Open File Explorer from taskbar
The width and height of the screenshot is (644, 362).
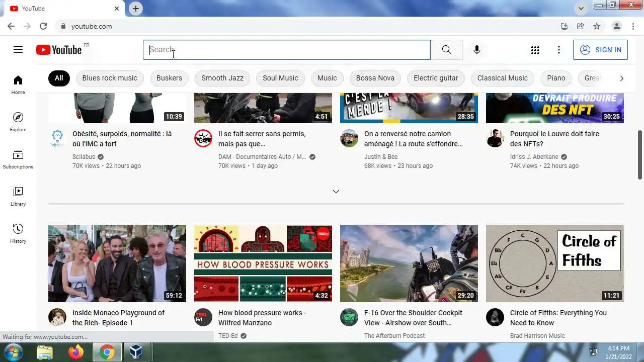pos(45,352)
